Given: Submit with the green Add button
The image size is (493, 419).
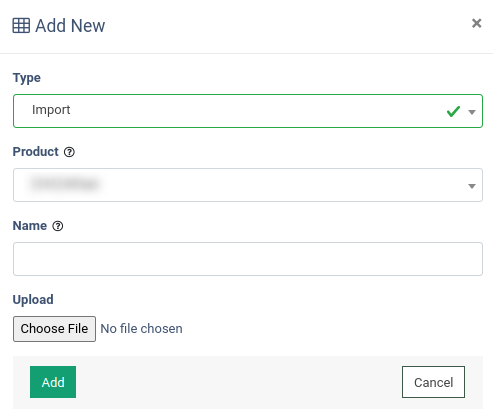Looking at the screenshot, I should (x=53, y=382).
